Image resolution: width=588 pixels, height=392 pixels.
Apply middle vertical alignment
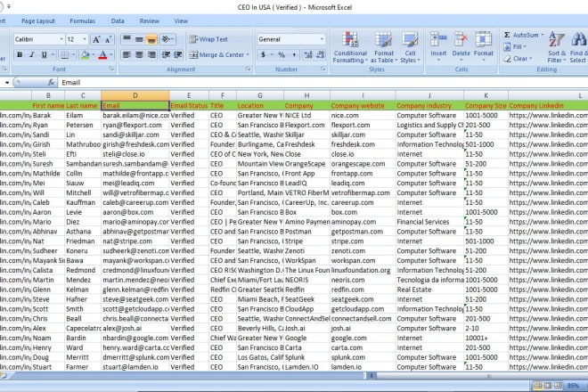tap(139, 39)
